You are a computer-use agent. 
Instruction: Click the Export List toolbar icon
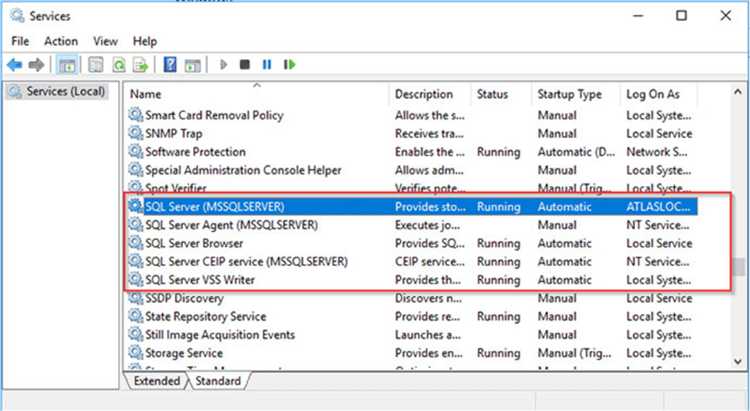[140, 64]
